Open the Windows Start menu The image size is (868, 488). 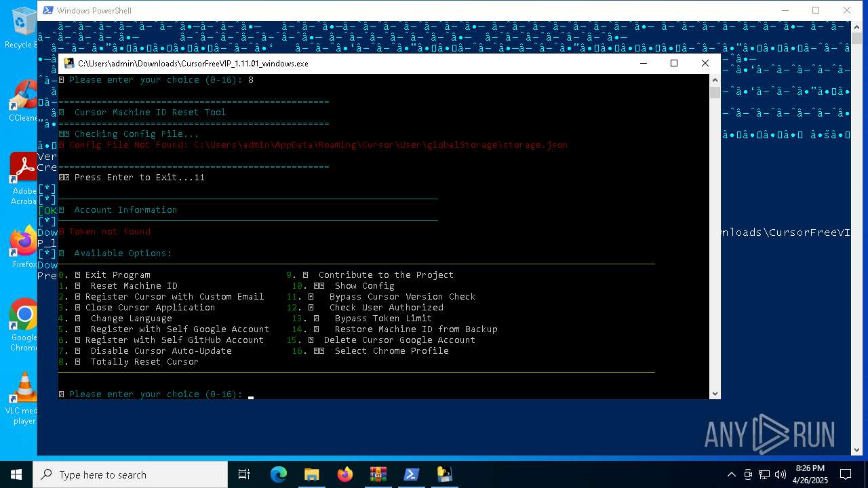click(16, 474)
